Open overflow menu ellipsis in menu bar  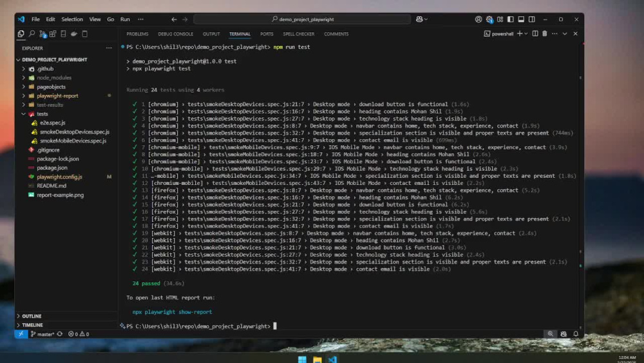pyautogui.click(x=141, y=19)
